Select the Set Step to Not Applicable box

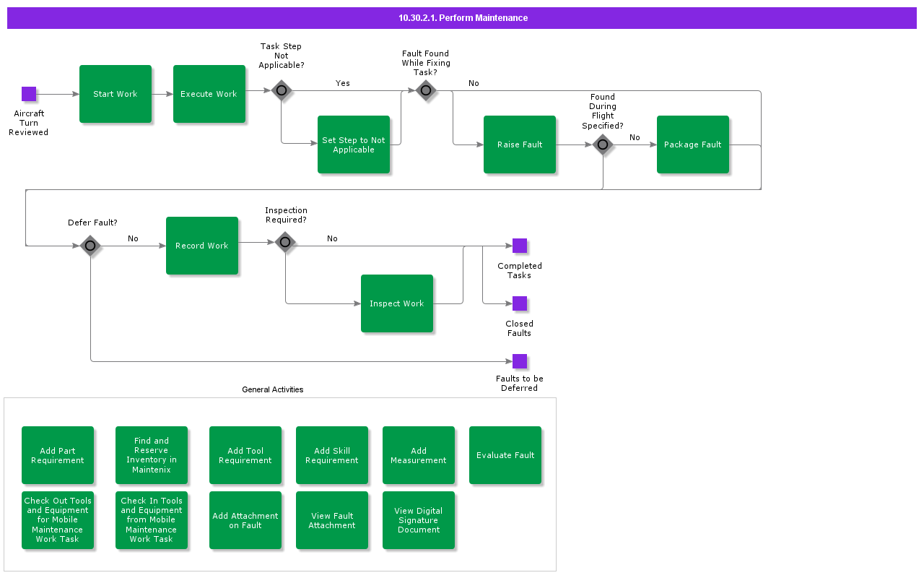[354, 144]
